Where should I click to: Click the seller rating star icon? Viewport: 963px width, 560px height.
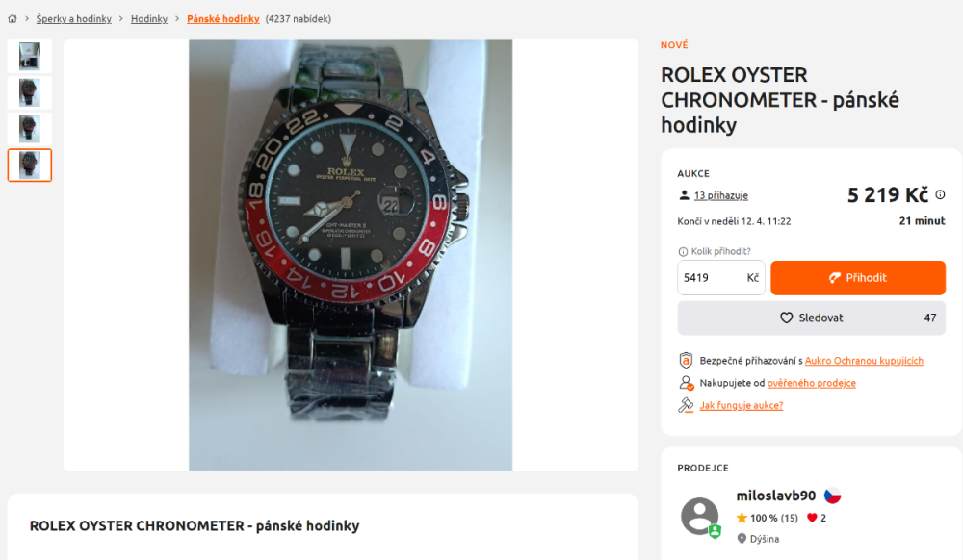point(742,518)
